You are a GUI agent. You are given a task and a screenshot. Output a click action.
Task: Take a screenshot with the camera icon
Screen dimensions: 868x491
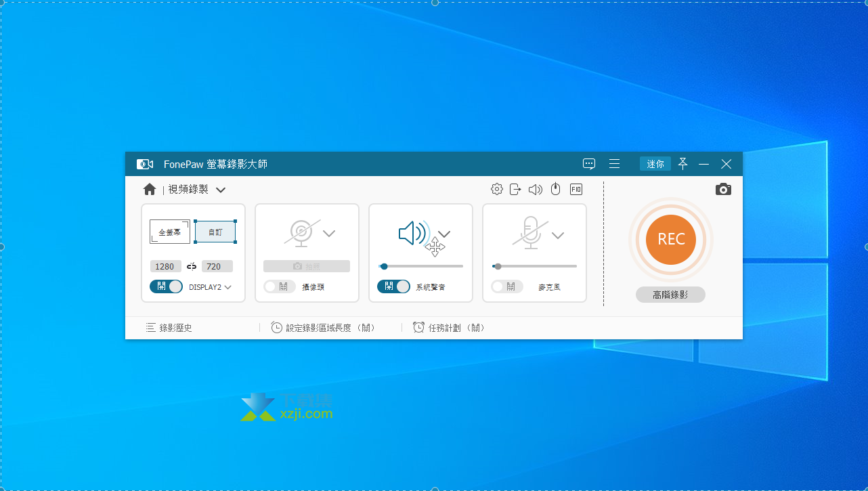(723, 190)
